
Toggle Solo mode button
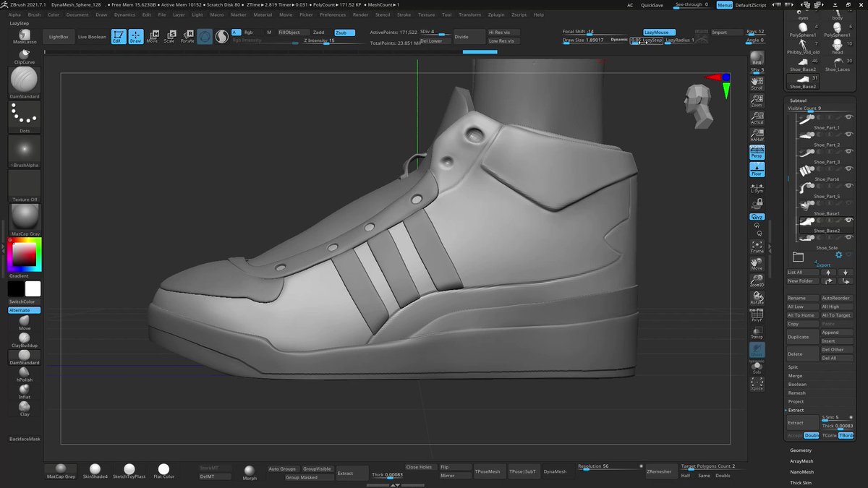click(757, 367)
